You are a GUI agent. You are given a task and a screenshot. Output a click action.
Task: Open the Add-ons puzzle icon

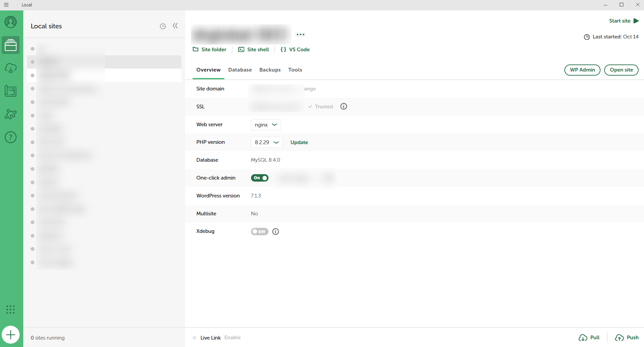(10, 114)
